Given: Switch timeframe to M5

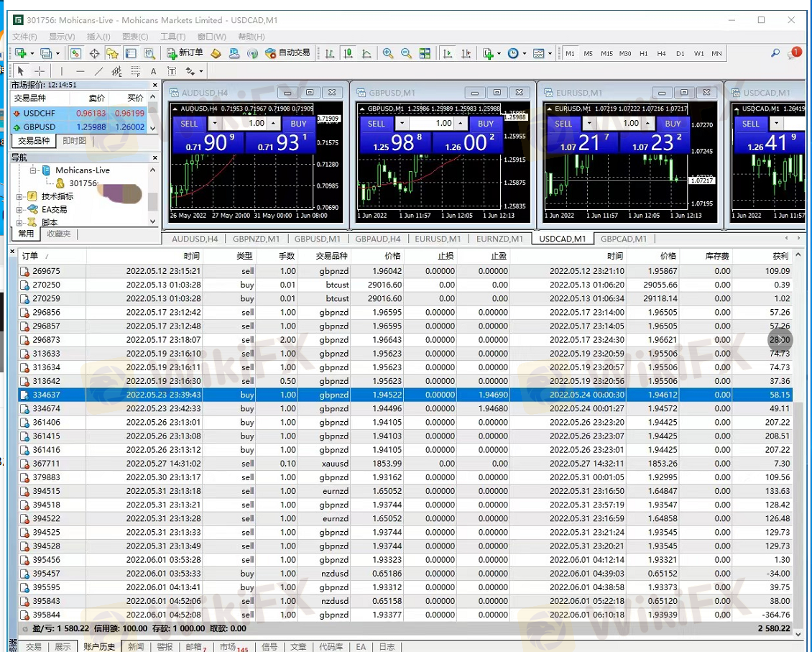Looking at the screenshot, I should [x=589, y=53].
